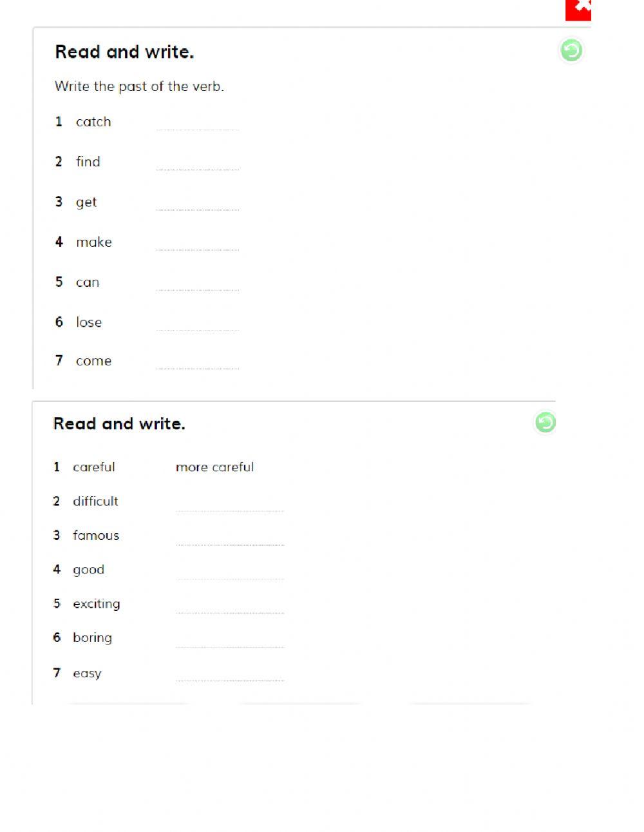Select the answer blank for 'can'

click(197, 284)
